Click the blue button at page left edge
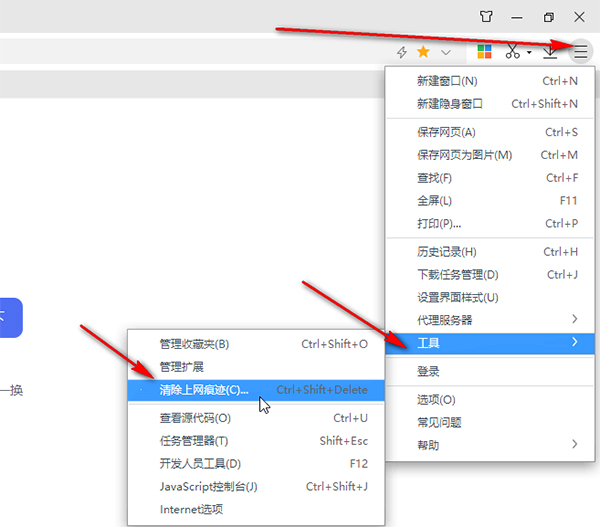This screenshot has width=600, height=527. click(11, 318)
